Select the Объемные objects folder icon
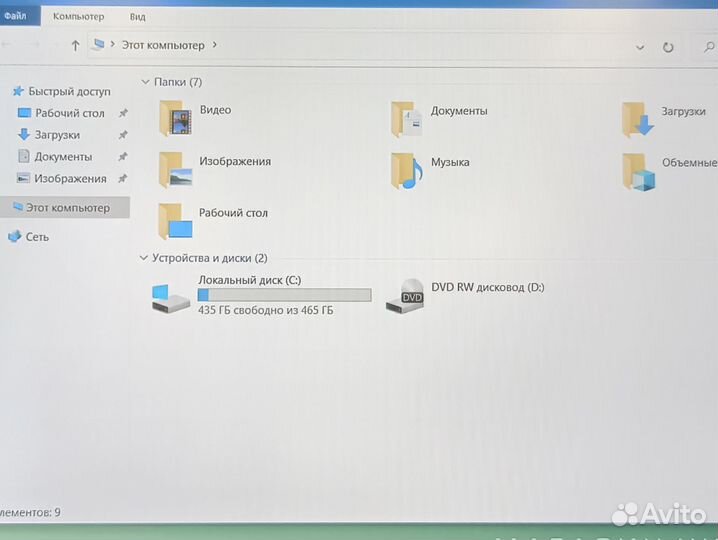 pyautogui.click(x=639, y=172)
